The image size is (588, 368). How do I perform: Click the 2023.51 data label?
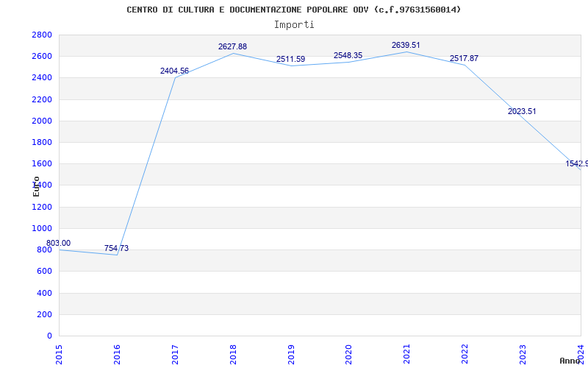coord(522,112)
